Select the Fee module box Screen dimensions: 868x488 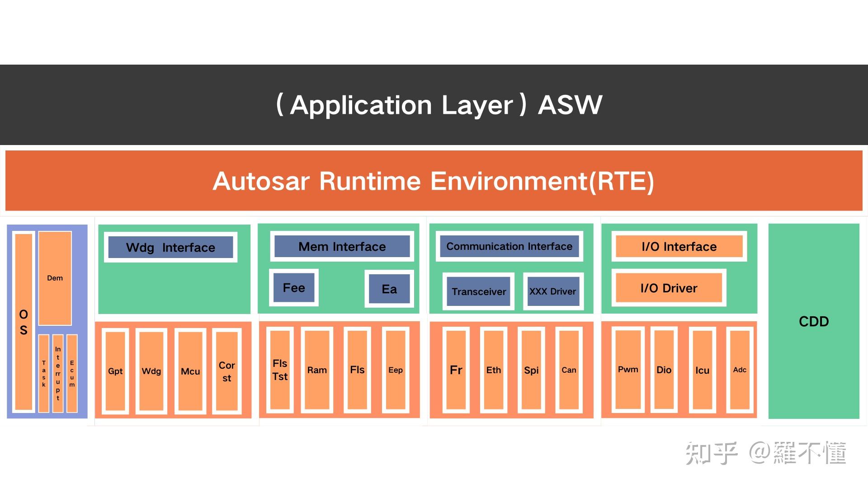point(294,288)
